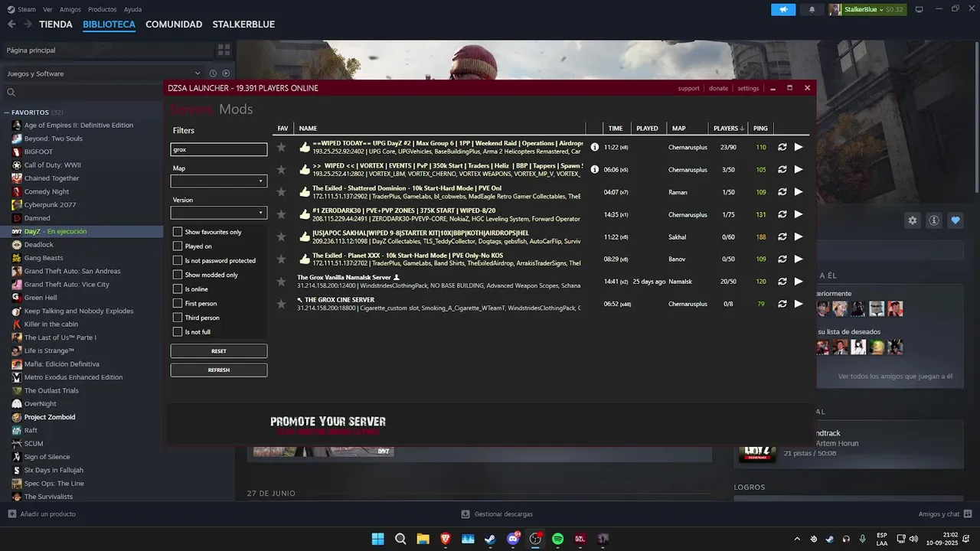Open the Version filter dropdown
Image resolution: width=980 pixels, height=551 pixels.
click(x=218, y=213)
